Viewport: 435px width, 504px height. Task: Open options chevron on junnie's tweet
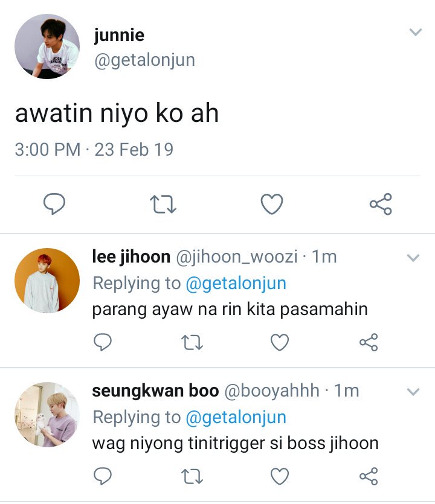point(416,32)
